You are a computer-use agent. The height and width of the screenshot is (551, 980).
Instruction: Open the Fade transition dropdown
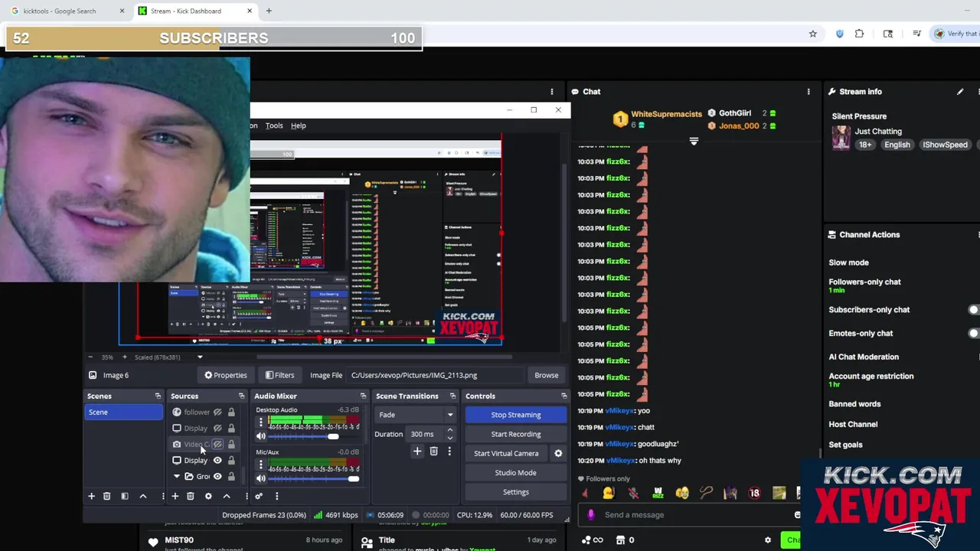[416, 415]
